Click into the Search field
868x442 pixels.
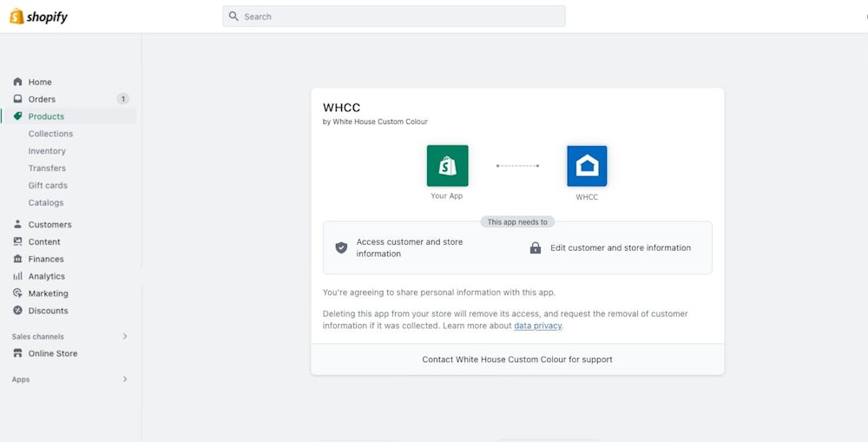pyautogui.click(x=394, y=16)
